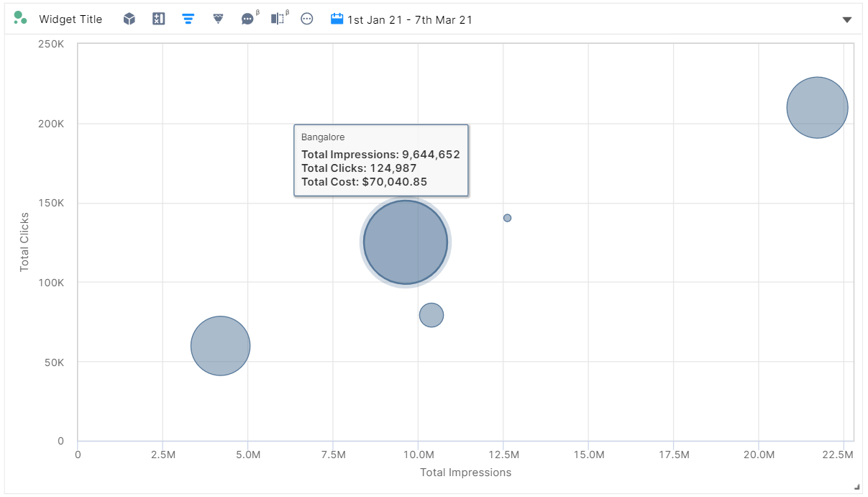
Task: Open the beta chat comment icon
Action: pyautogui.click(x=250, y=19)
